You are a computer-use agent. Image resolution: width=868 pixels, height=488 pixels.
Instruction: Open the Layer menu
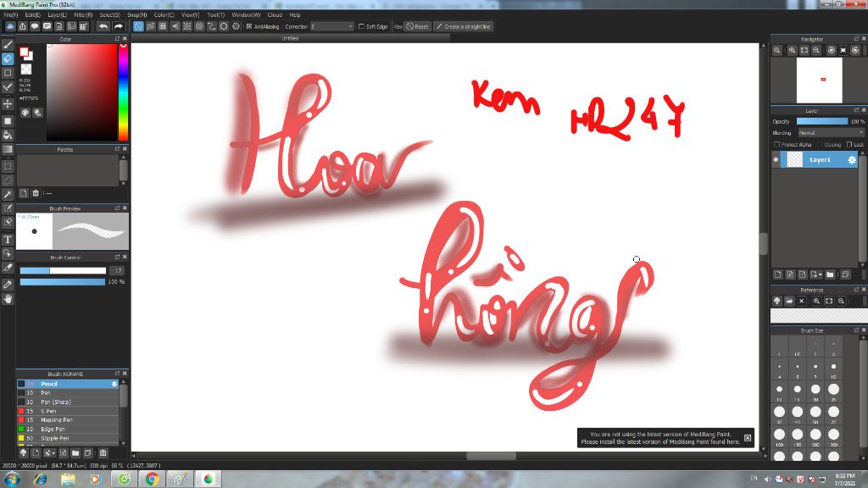tap(57, 15)
